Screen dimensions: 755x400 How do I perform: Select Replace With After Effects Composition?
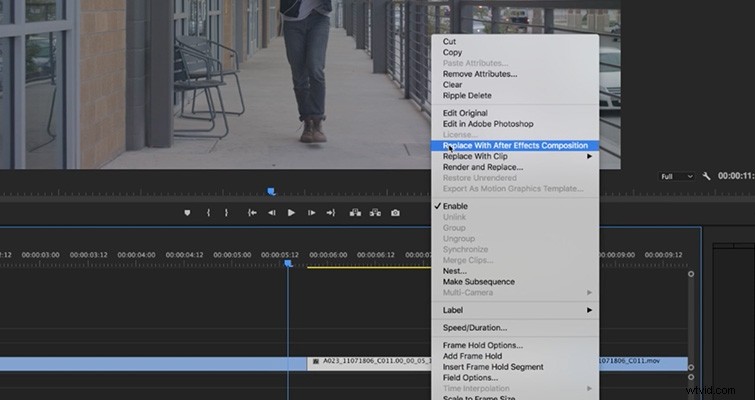tap(515, 145)
